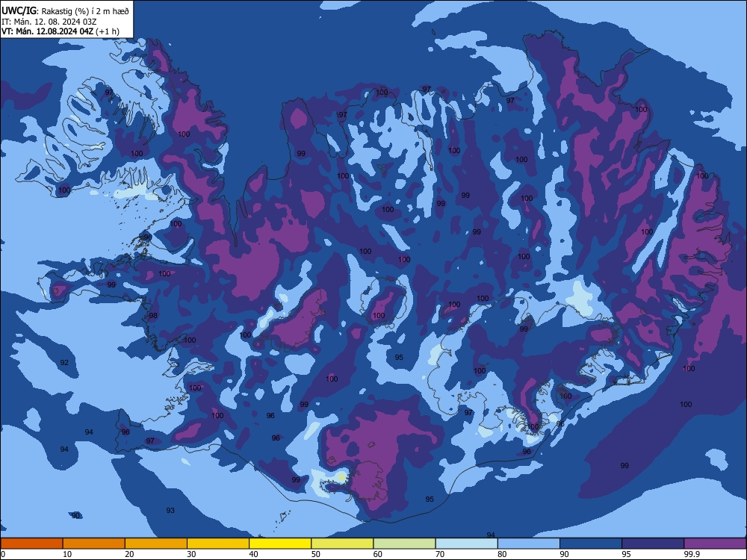Click the '70' label on the legend scale

click(x=440, y=554)
